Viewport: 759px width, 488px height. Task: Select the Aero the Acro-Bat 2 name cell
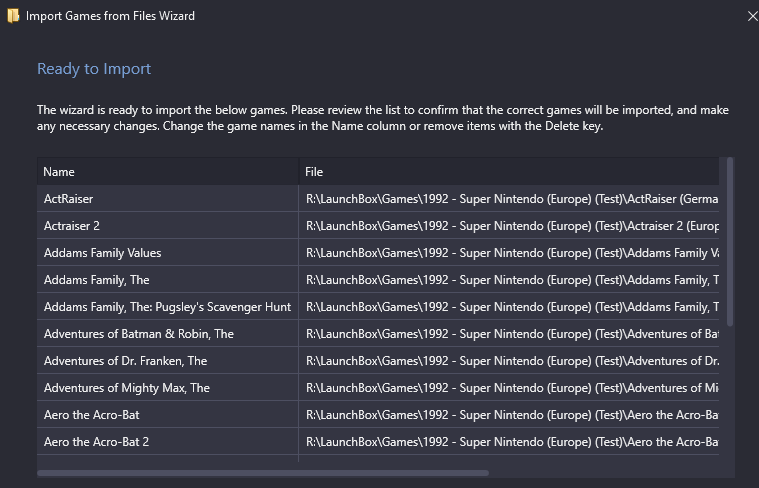[168, 442]
